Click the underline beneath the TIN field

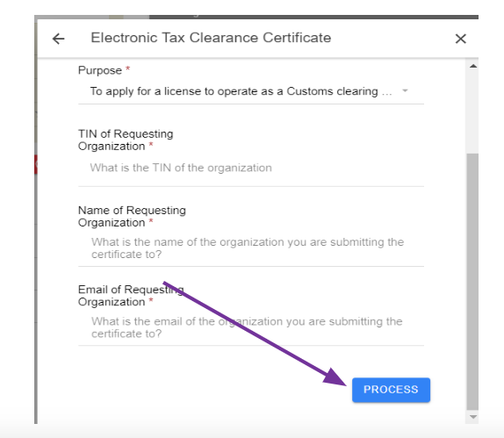pyautogui.click(x=251, y=186)
